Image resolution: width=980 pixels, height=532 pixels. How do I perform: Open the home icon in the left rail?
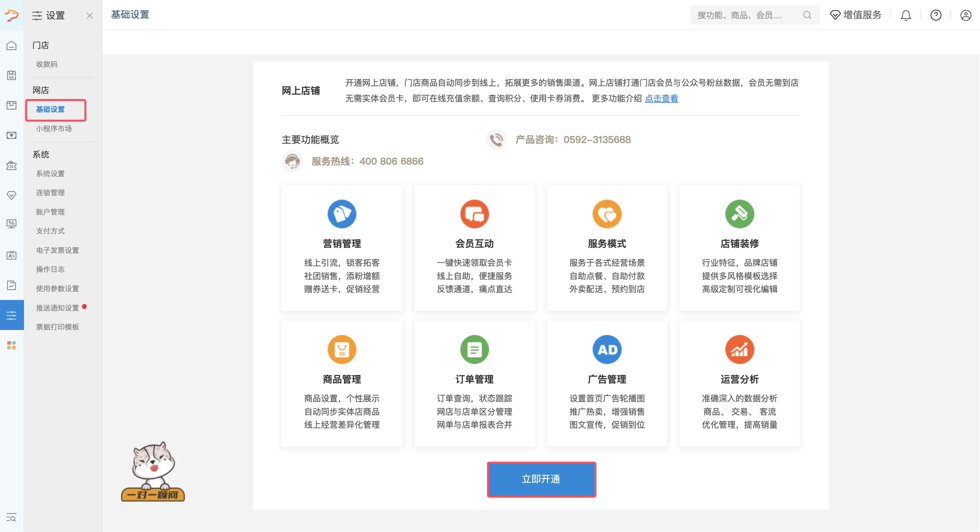click(11, 45)
